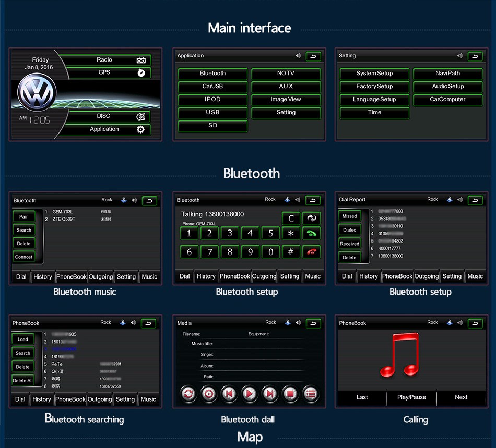Select ZTE Q509T from the device list
496x448 pixels.
pos(64,219)
